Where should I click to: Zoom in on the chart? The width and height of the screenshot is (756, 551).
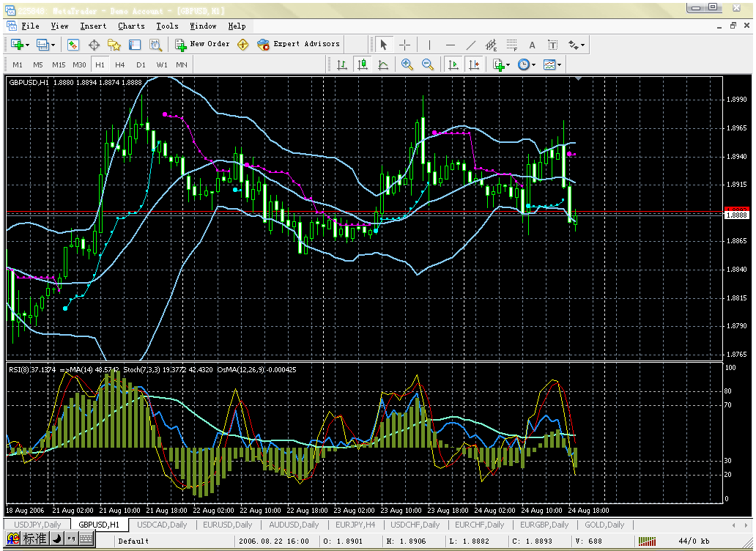click(407, 64)
